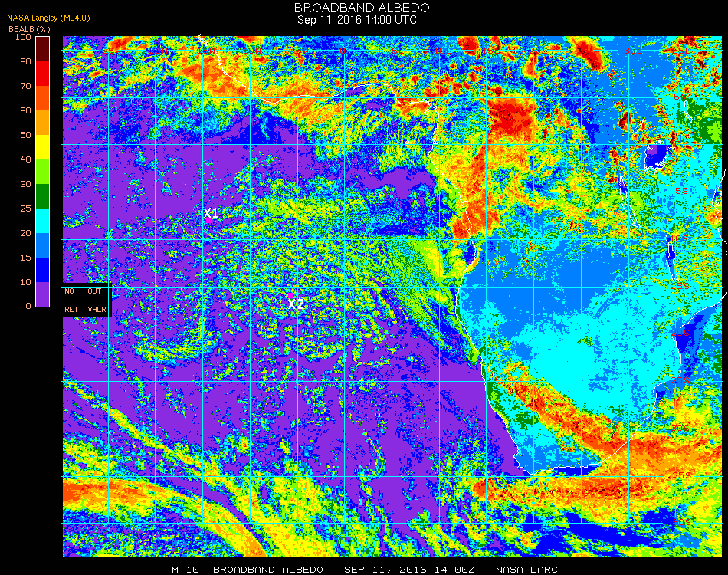Select the orange 50-60 colorbar segment
728x575 pixels.
42,123
